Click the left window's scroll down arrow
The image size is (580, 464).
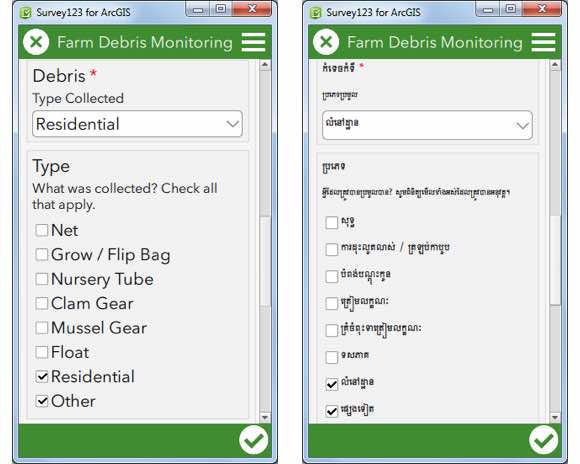point(265,417)
